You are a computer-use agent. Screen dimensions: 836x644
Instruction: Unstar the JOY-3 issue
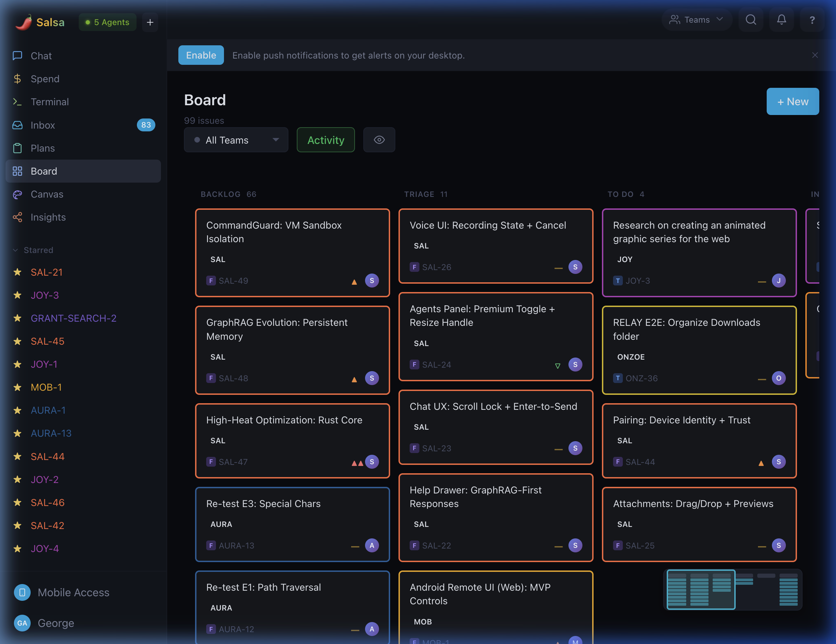click(18, 295)
